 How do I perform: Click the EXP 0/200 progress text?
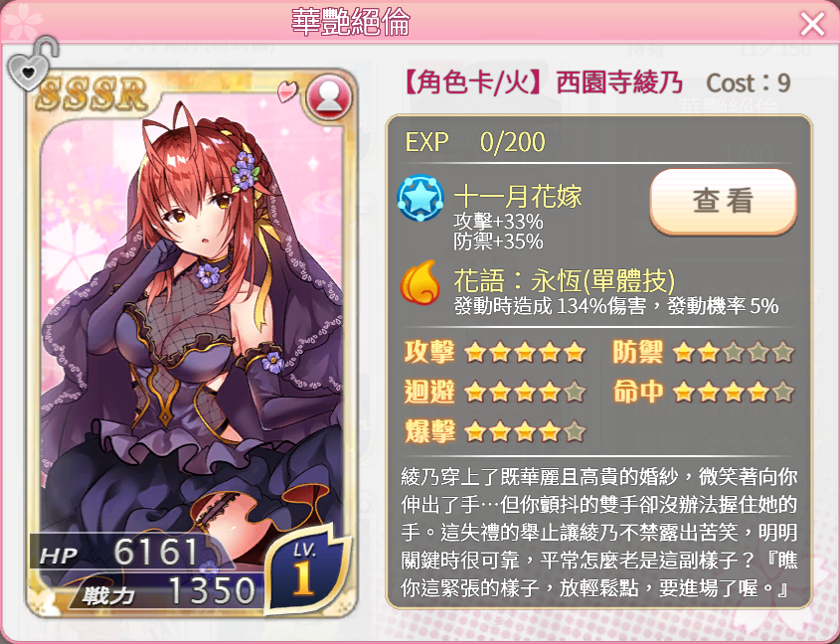(475, 142)
